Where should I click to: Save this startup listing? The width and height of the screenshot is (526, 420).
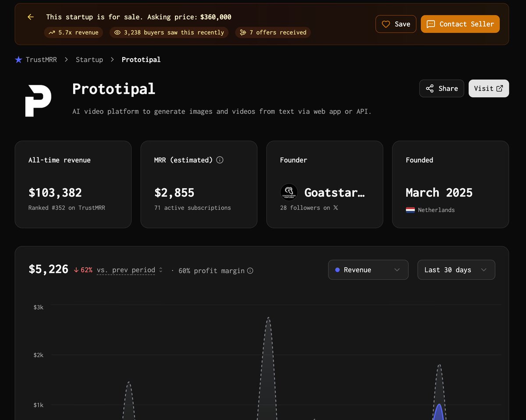point(396,24)
